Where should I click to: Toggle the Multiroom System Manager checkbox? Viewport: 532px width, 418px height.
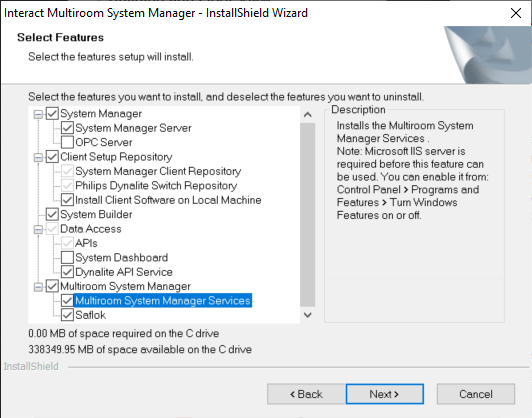point(52,286)
